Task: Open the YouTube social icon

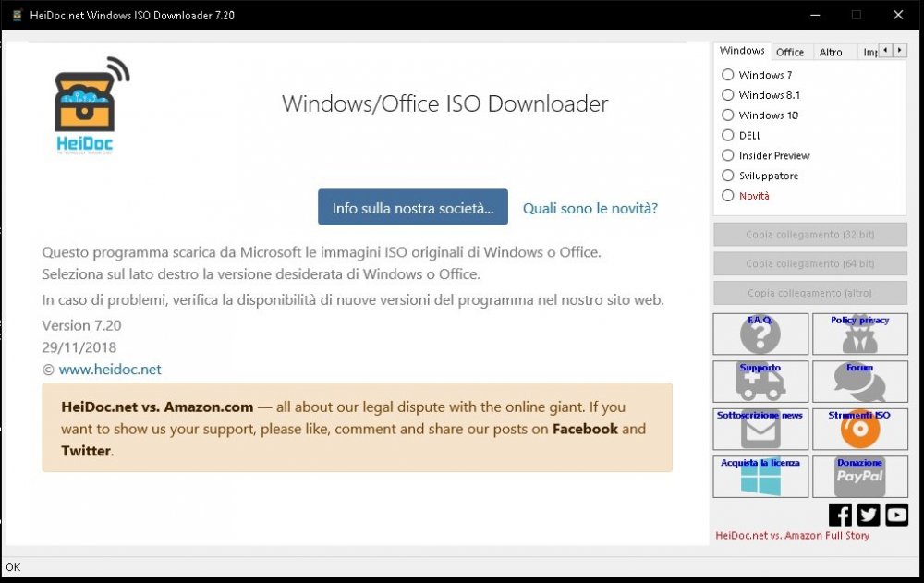Action: 897,515
